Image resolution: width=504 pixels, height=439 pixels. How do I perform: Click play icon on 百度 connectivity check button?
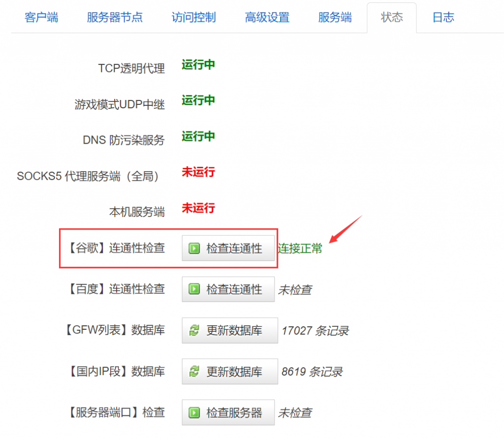pyautogui.click(x=194, y=289)
